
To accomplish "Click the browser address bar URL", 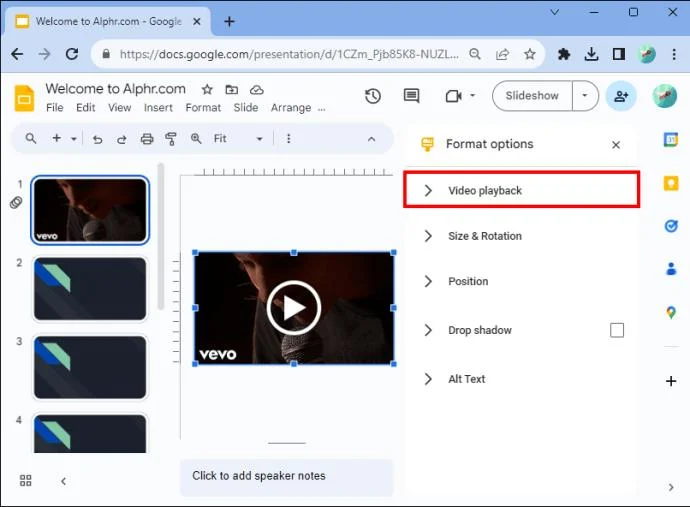I will pyautogui.click(x=289, y=54).
